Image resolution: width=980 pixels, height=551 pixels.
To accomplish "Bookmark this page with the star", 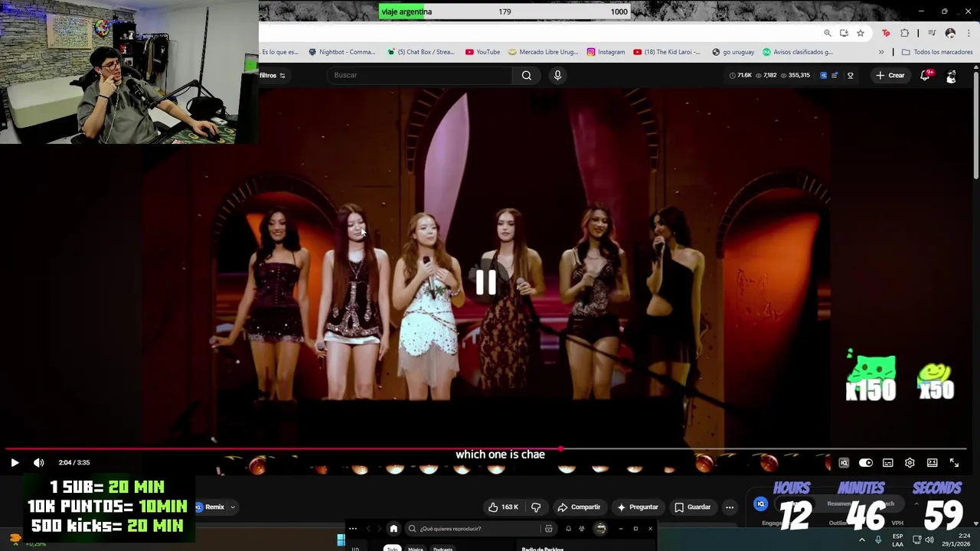I will [x=861, y=33].
